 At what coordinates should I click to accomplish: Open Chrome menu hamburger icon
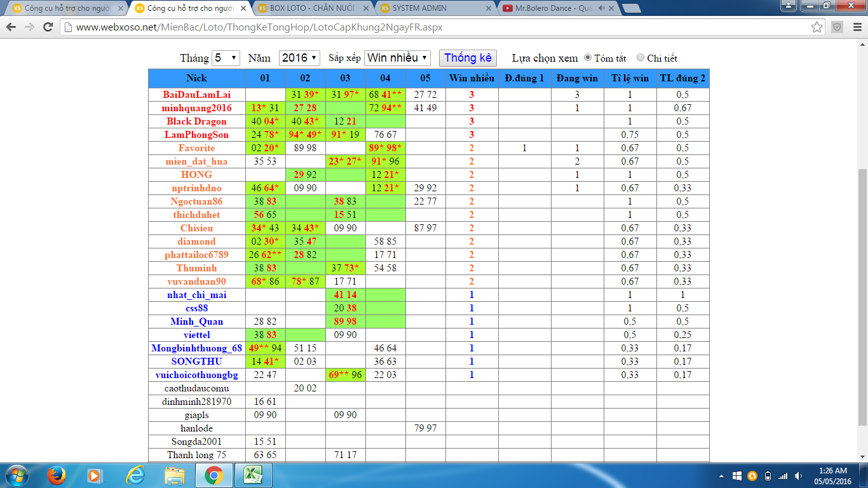(x=857, y=27)
